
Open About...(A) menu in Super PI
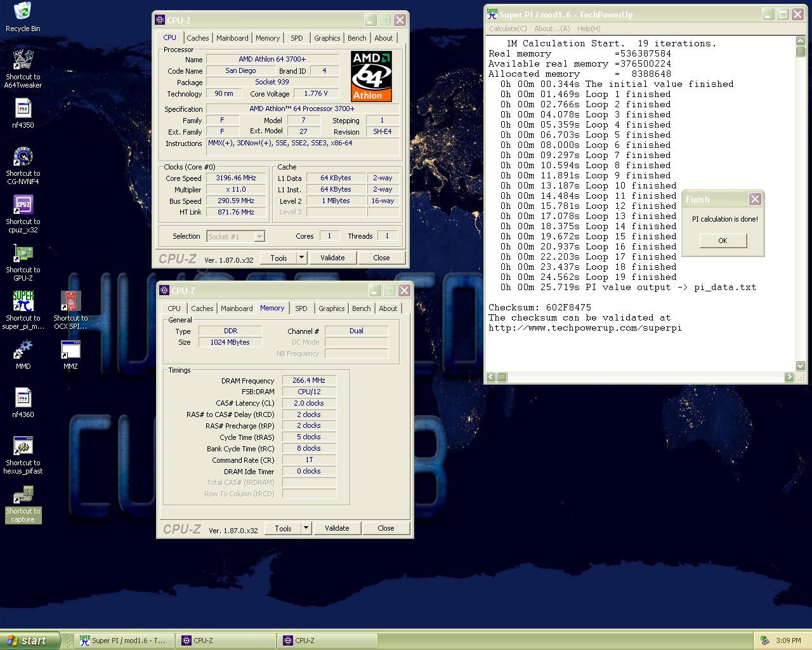click(x=552, y=29)
